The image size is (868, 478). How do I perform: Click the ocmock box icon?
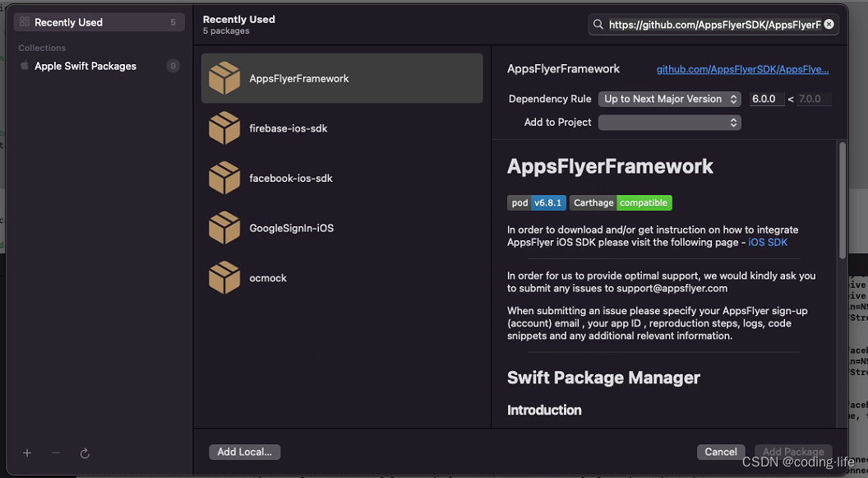click(224, 277)
